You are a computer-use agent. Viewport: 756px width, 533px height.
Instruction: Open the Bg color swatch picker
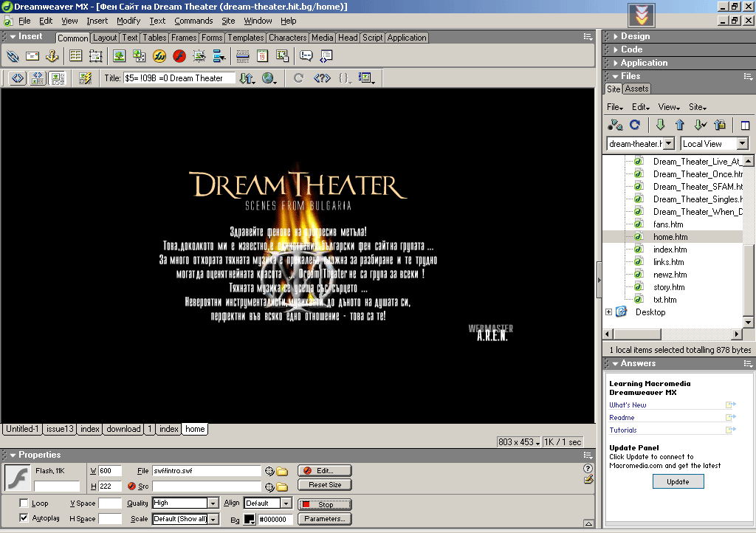coord(250,519)
